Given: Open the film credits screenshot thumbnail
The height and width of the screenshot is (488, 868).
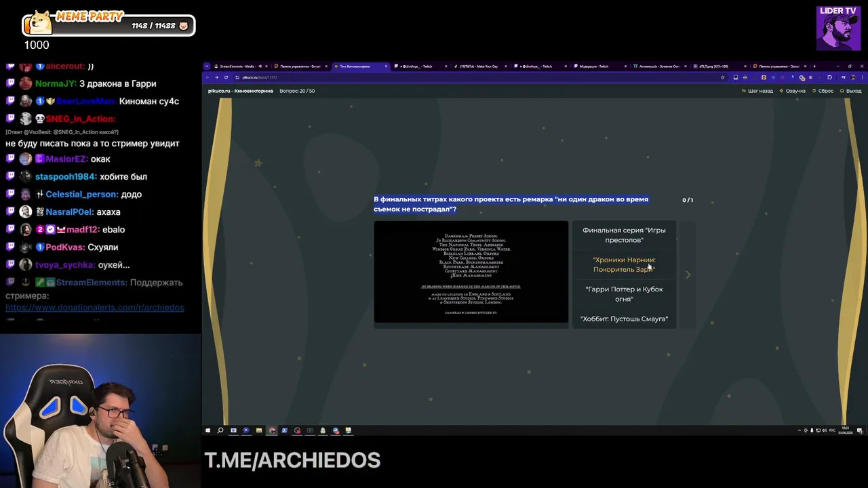Looking at the screenshot, I should pos(471,272).
